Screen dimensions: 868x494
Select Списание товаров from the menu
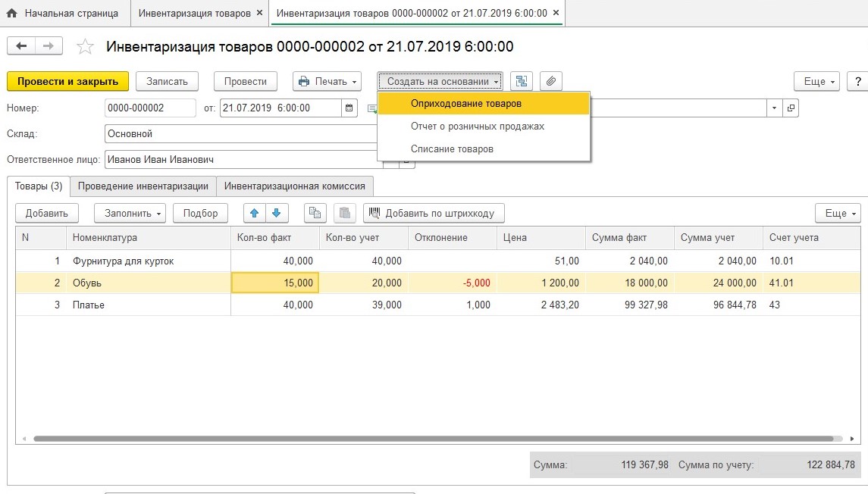[452, 149]
